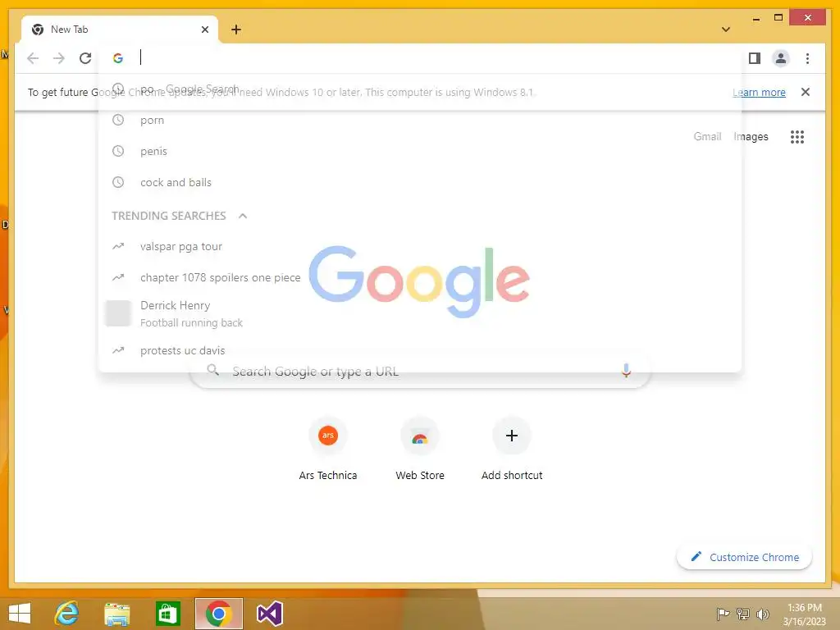Select trending search valspar pga tour

[x=420, y=246]
